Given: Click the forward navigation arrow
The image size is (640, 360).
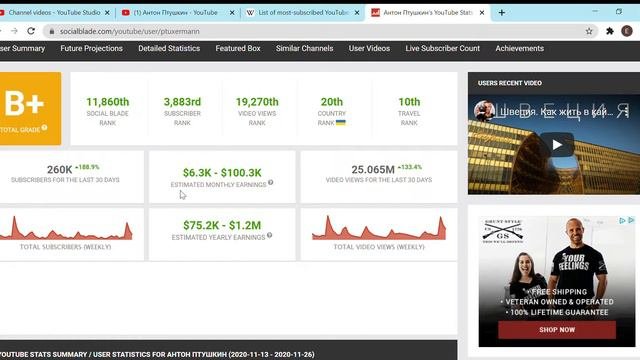Looking at the screenshot, I should pyautogui.click(x=14, y=31).
